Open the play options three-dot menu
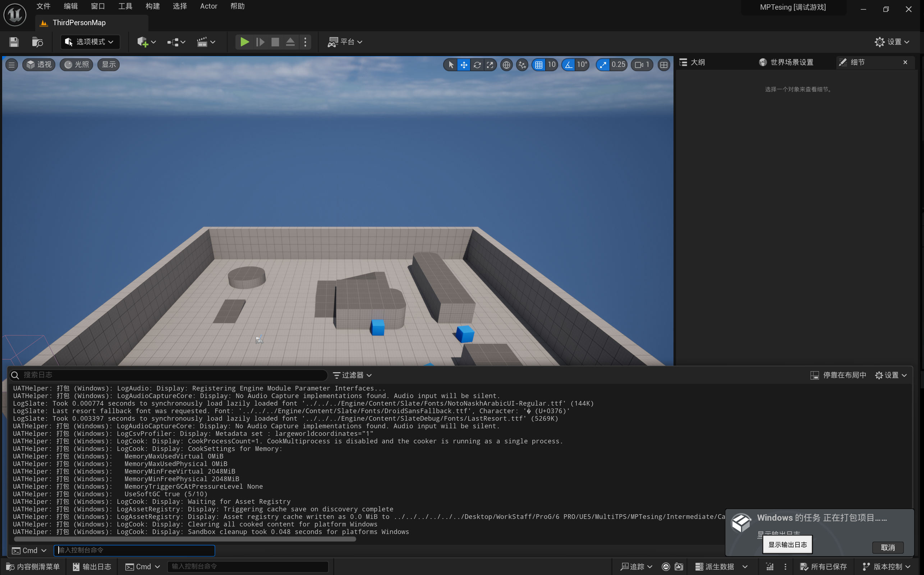This screenshot has height=575, width=924. (x=305, y=42)
